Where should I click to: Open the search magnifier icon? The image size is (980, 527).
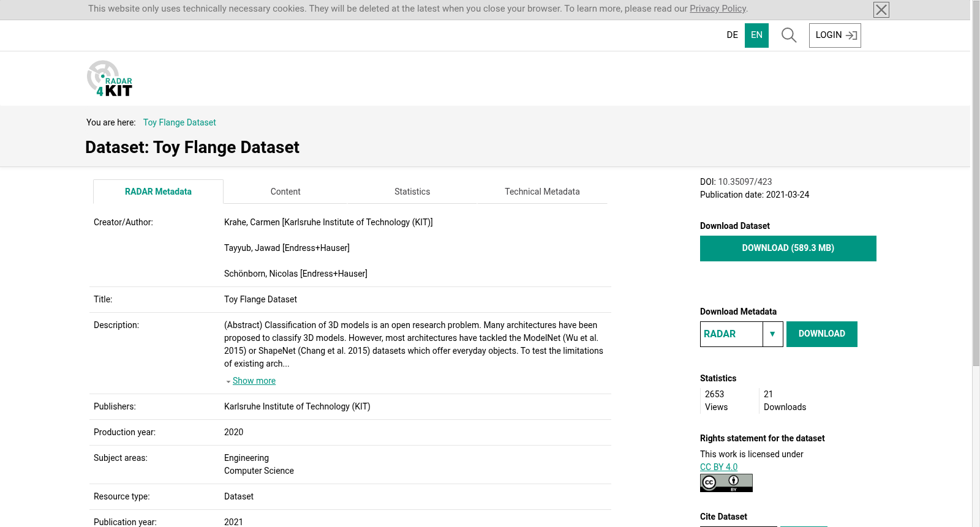789,36
